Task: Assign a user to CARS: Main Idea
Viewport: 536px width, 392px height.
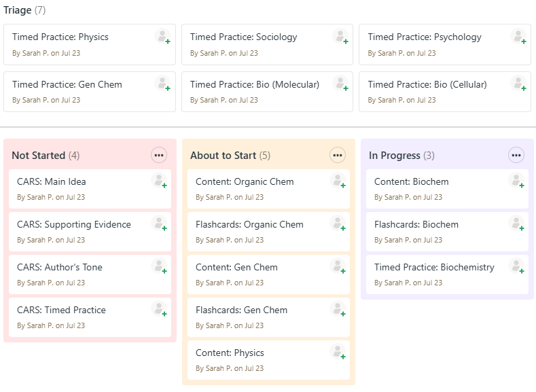Action: (x=159, y=181)
